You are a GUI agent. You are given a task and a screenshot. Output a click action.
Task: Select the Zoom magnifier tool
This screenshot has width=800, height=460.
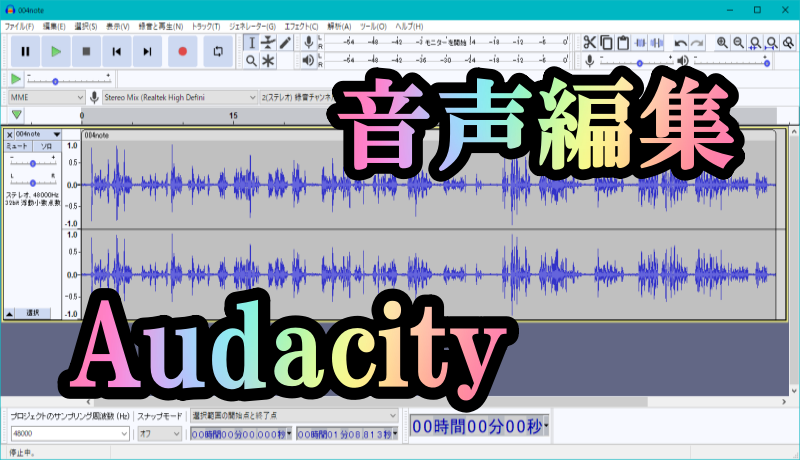tap(251, 61)
